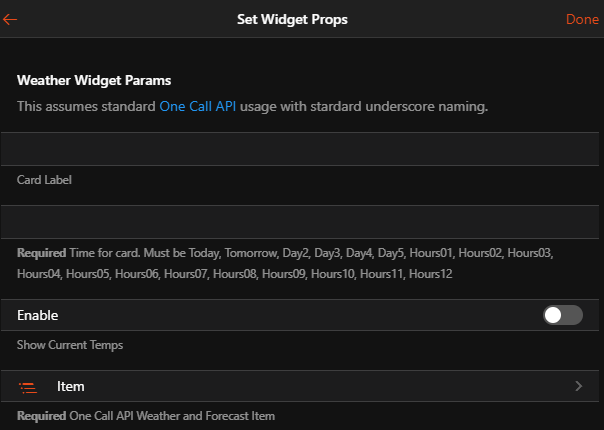Image resolution: width=604 pixels, height=430 pixels.
Task: Click the back arrow icon
Action: [11, 19]
